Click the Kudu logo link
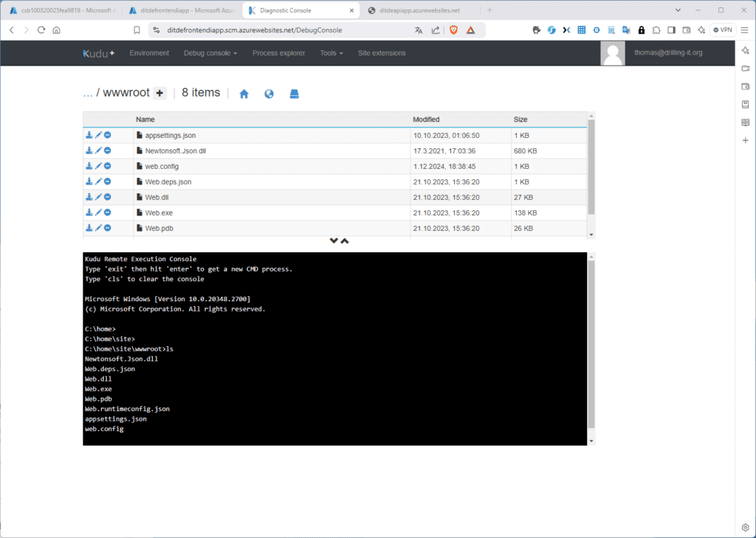 click(99, 53)
